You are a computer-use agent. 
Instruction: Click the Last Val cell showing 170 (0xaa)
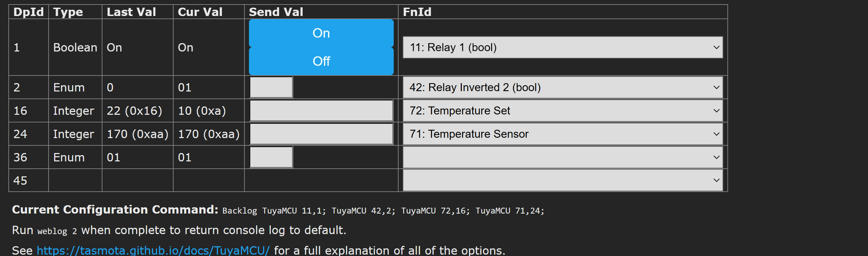click(x=137, y=134)
